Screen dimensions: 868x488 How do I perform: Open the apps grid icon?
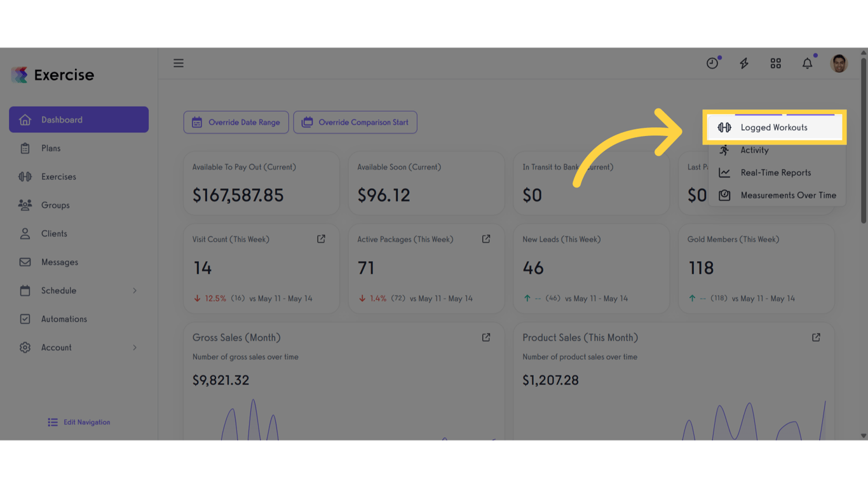pyautogui.click(x=776, y=63)
